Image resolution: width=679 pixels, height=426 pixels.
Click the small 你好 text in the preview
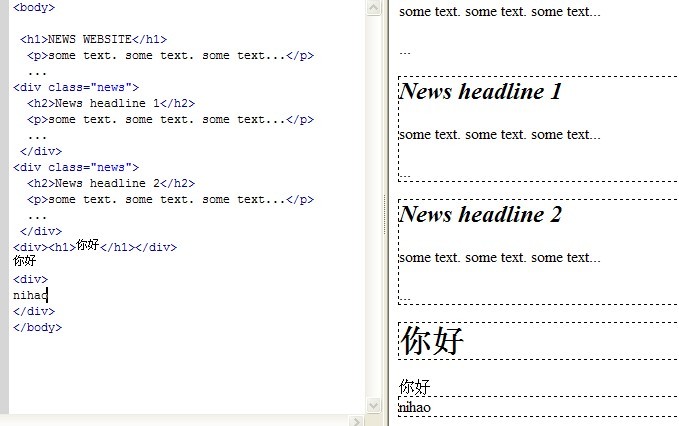(414, 387)
